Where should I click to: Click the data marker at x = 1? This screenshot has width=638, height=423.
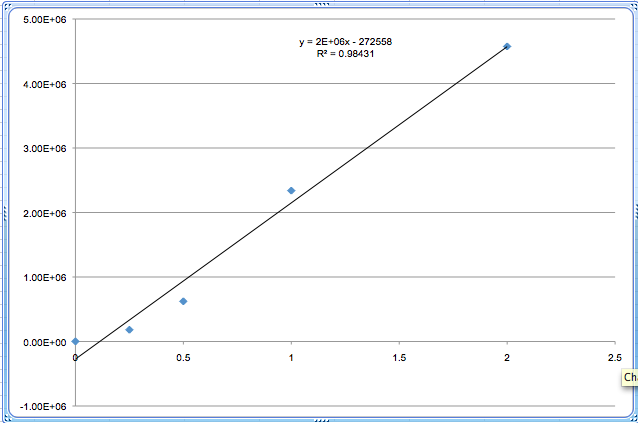pyautogui.click(x=291, y=190)
